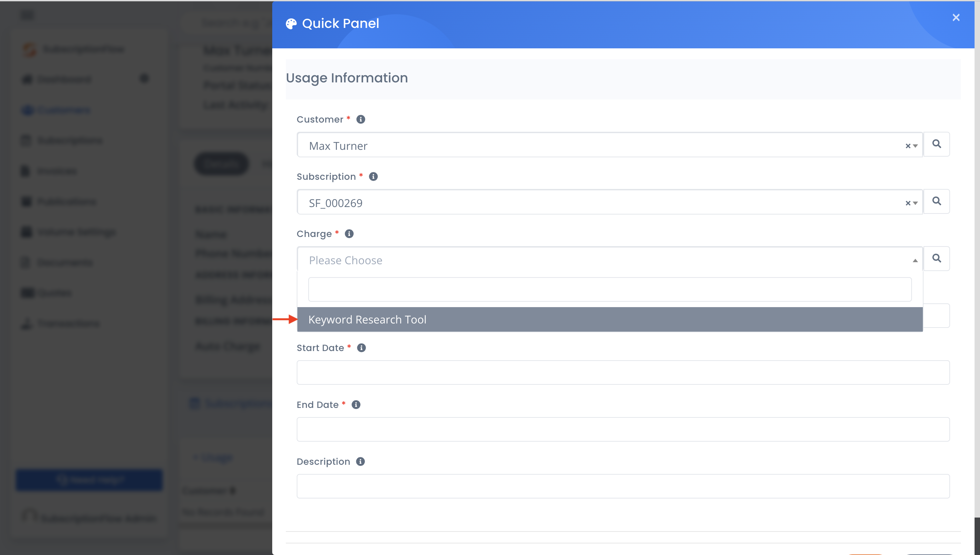Click the palette icon in the Quick Panel header

tap(291, 23)
